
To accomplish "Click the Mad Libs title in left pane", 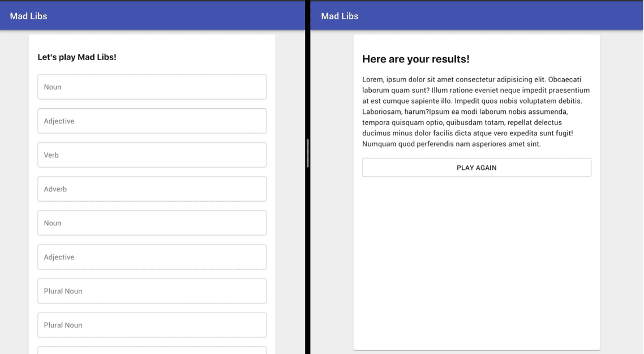I will coord(28,16).
